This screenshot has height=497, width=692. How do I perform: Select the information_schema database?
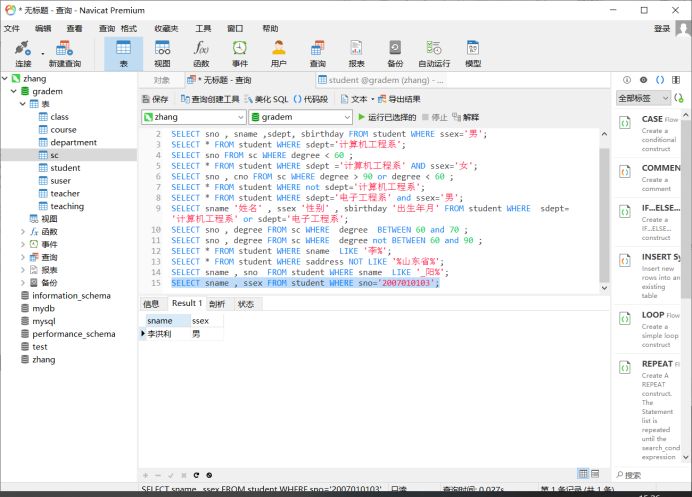click(71, 296)
